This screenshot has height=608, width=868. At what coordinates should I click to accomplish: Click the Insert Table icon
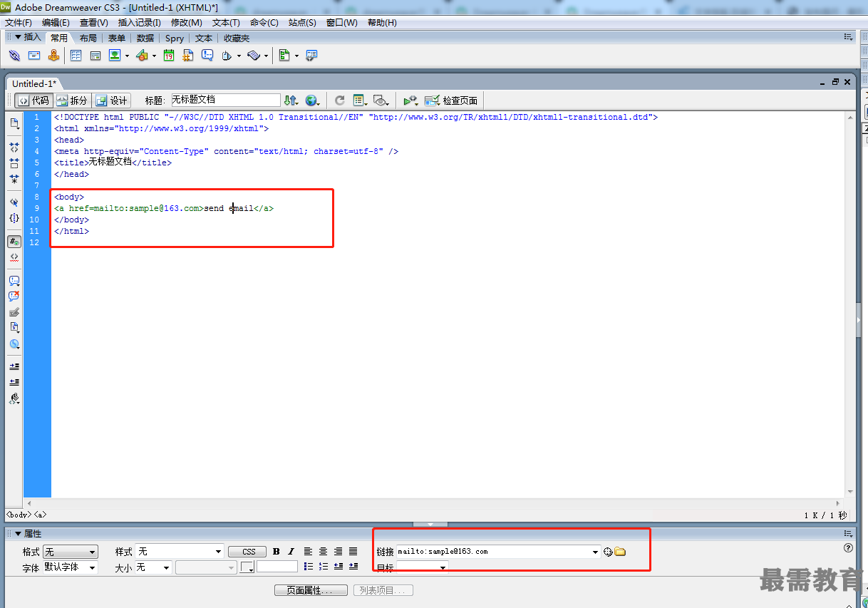click(x=76, y=56)
